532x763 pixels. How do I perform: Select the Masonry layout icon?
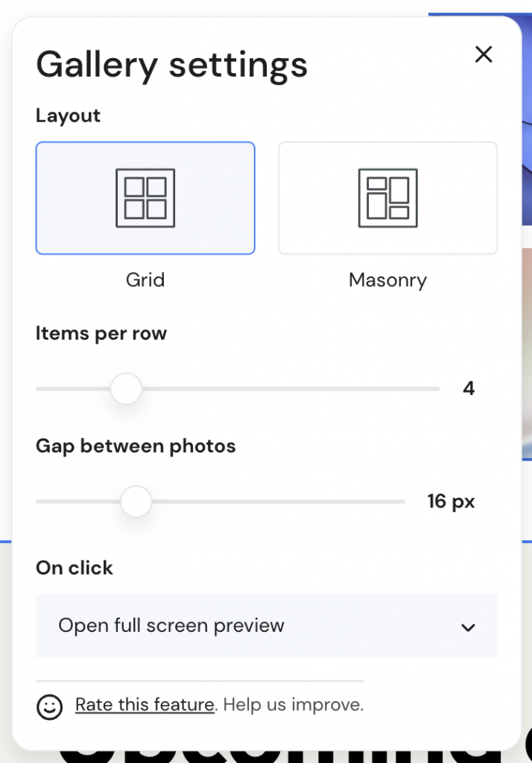click(387, 198)
